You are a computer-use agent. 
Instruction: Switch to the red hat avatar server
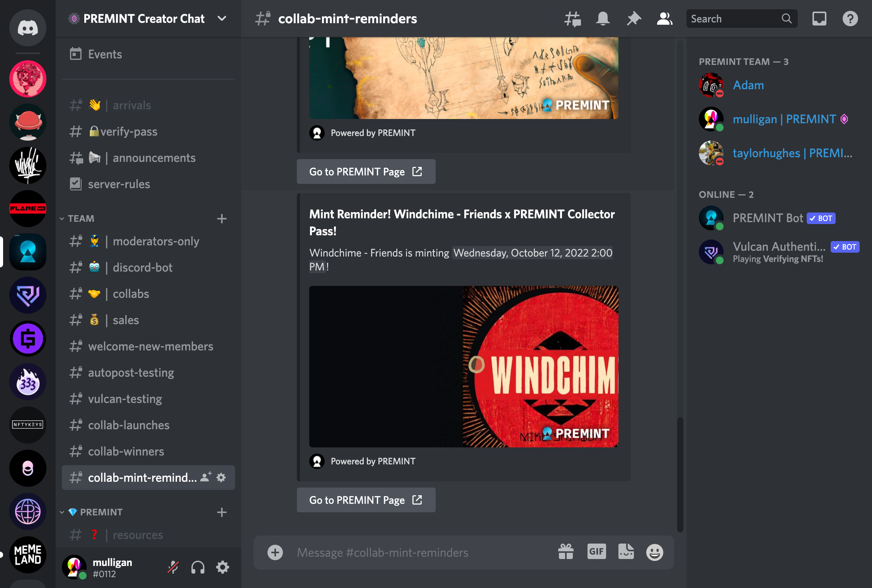pos(28,122)
